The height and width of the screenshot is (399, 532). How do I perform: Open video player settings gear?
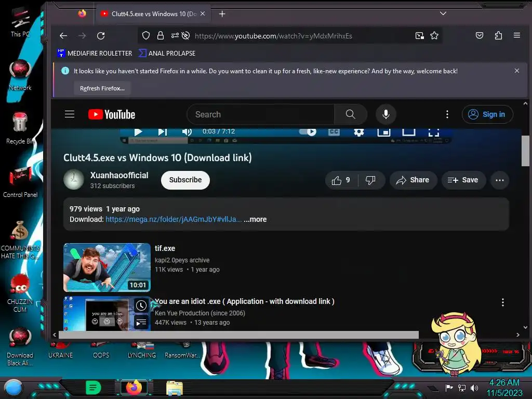coord(359,131)
